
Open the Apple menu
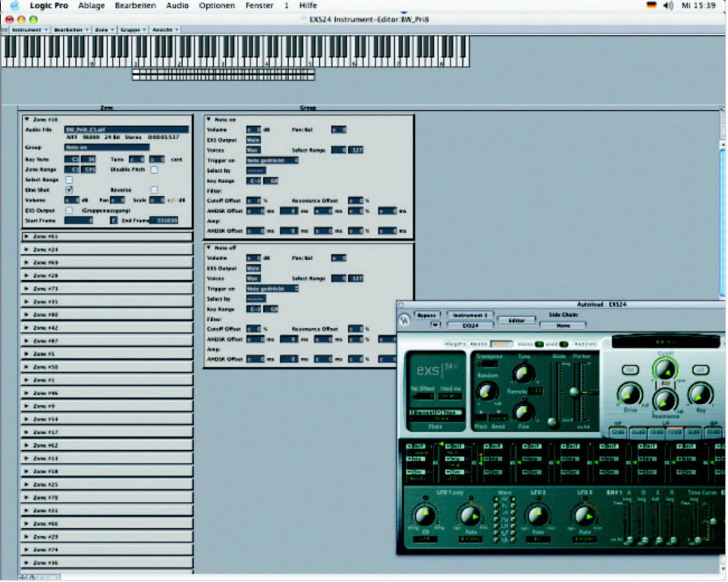pos(15,5)
